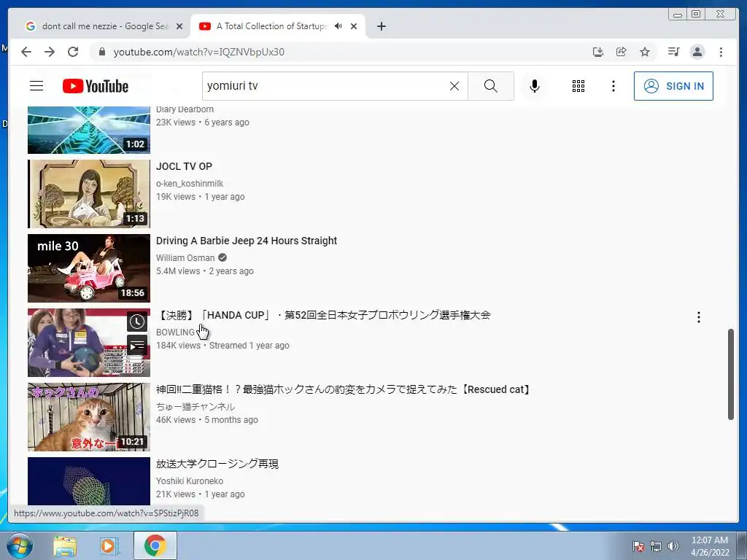This screenshot has width=747, height=560.
Task: Open the William Osman channel link
Action: (x=185, y=257)
